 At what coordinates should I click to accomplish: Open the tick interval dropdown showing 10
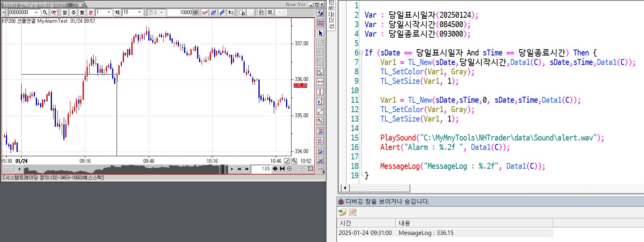click(x=139, y=13)
